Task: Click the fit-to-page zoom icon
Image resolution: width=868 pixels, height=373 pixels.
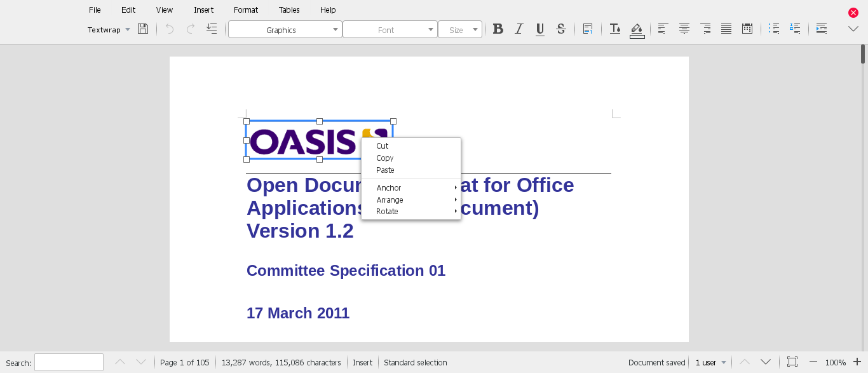Action: point(792,362)
